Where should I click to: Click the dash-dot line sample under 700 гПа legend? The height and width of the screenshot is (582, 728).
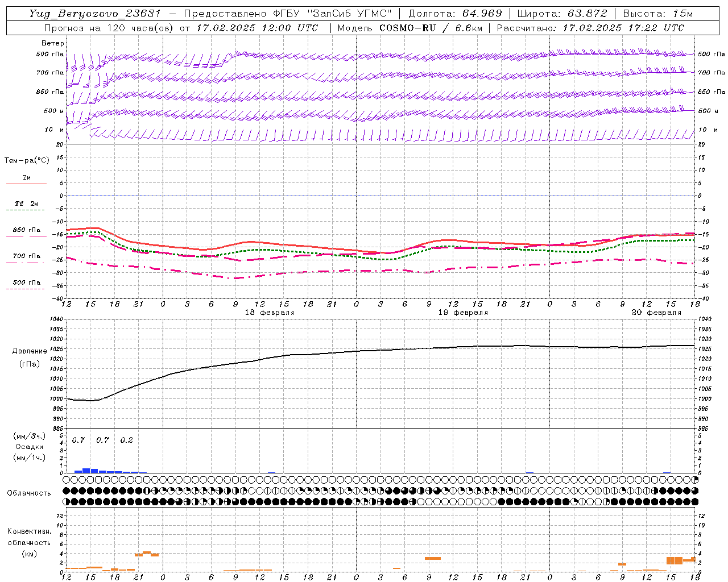pyautogui.click(x=25, y=263)
